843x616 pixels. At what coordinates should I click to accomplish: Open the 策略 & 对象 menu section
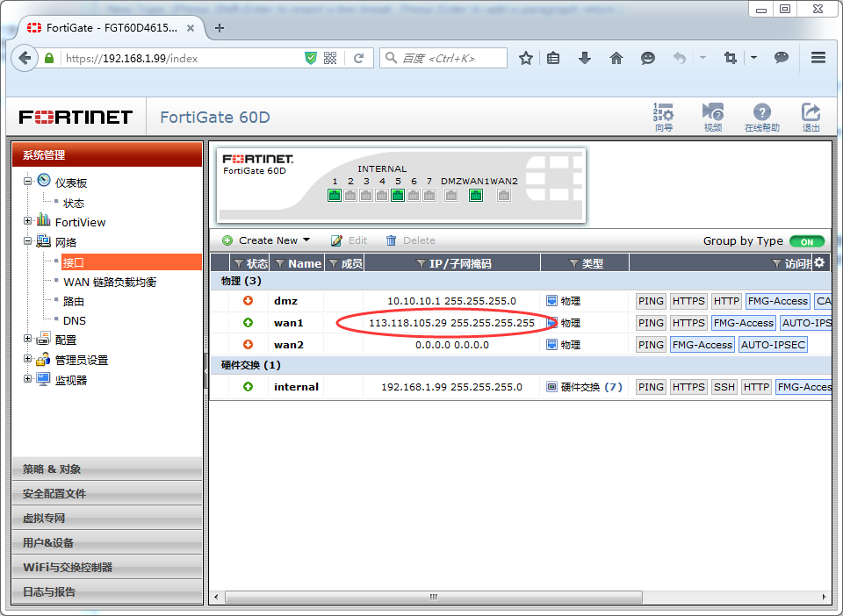click(x=107, y=469)
